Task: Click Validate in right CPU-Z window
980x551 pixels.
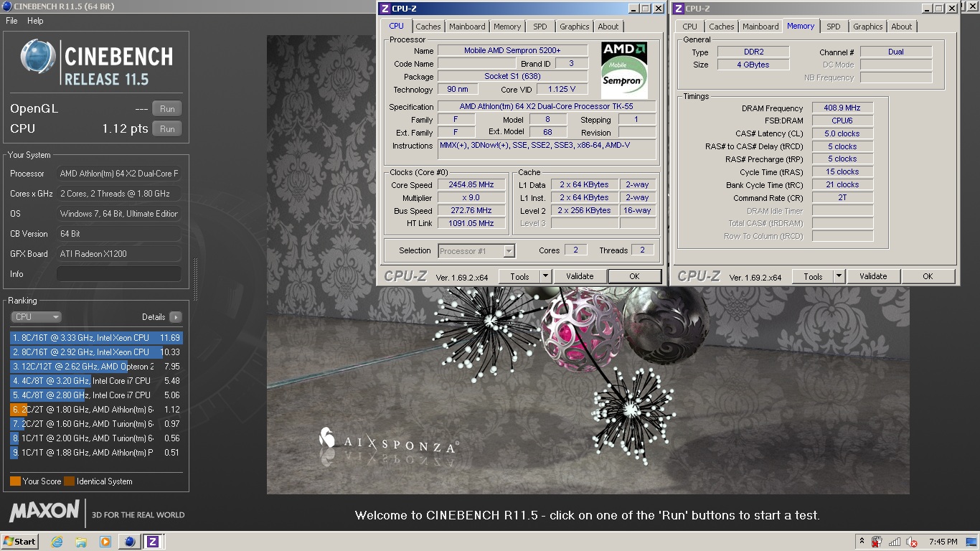Action: coord(873,276)
